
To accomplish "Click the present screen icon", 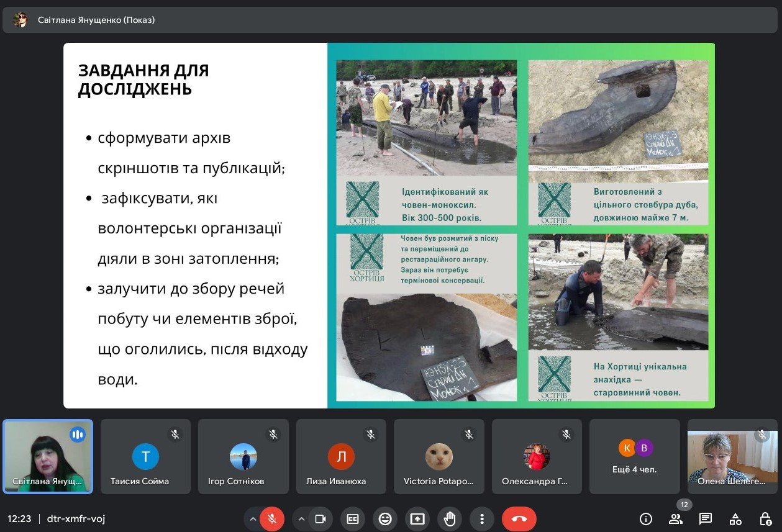I will 417,519.
